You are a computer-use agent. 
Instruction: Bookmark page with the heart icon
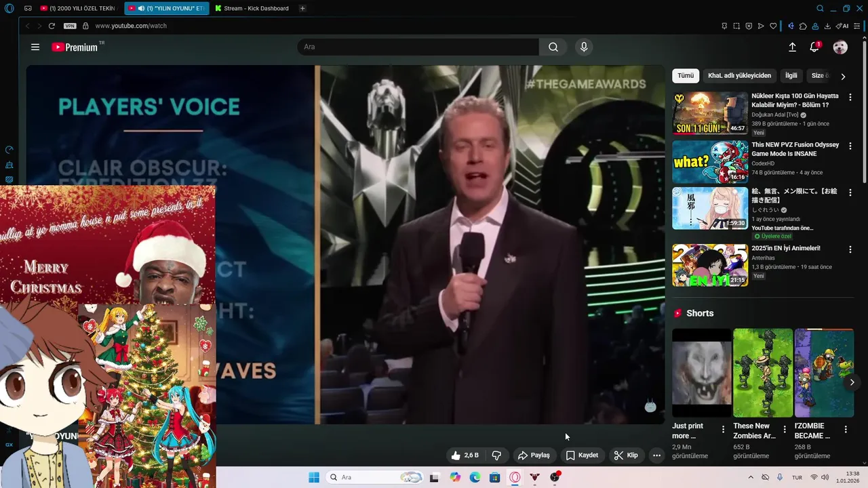point(773,26)
